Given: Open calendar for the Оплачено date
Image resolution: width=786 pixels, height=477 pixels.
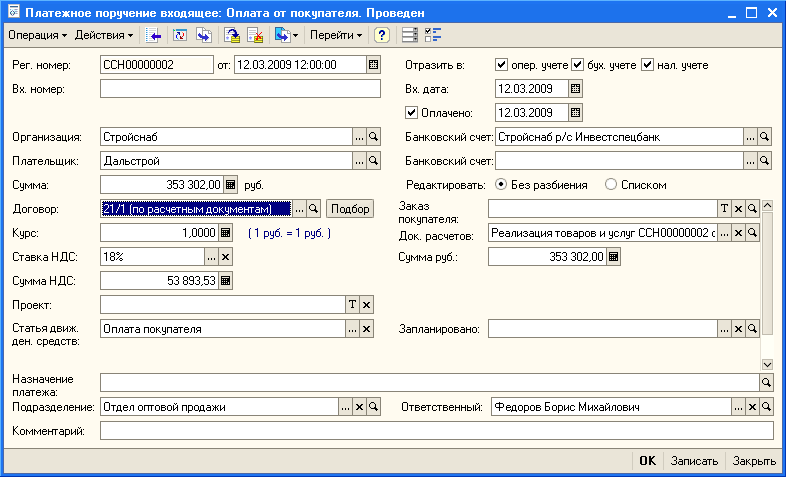Looking at the screenshot, I should click(575, 113).
